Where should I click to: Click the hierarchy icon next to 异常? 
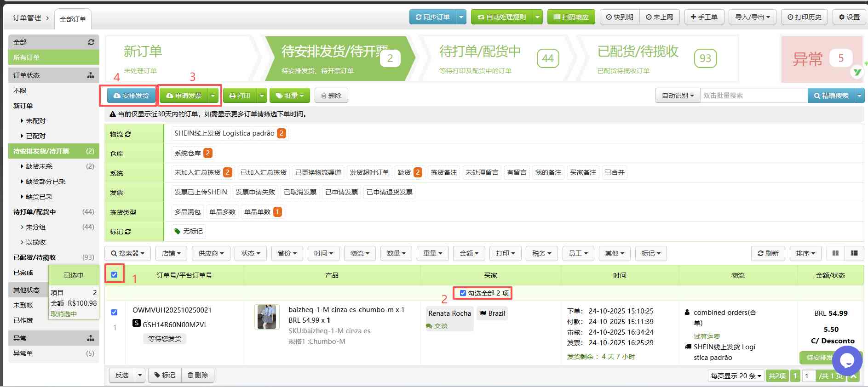click(x=91, y=338)
